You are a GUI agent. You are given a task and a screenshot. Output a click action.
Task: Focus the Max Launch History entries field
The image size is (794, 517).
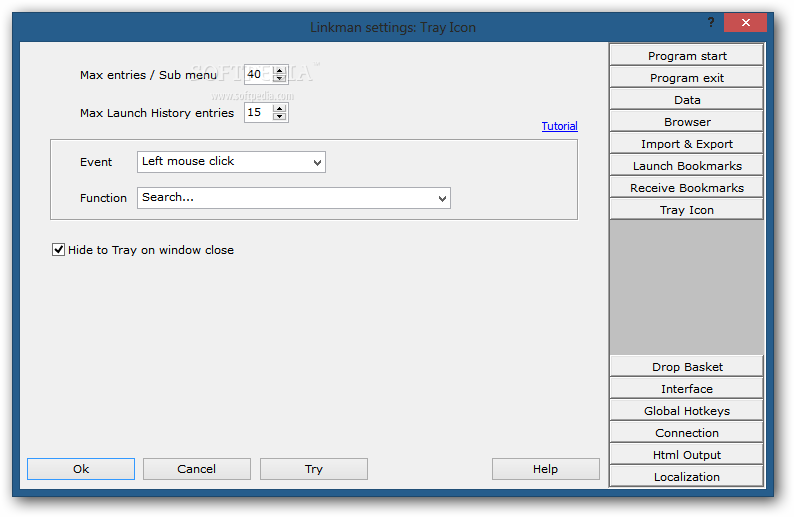click(x=259, y=112)
